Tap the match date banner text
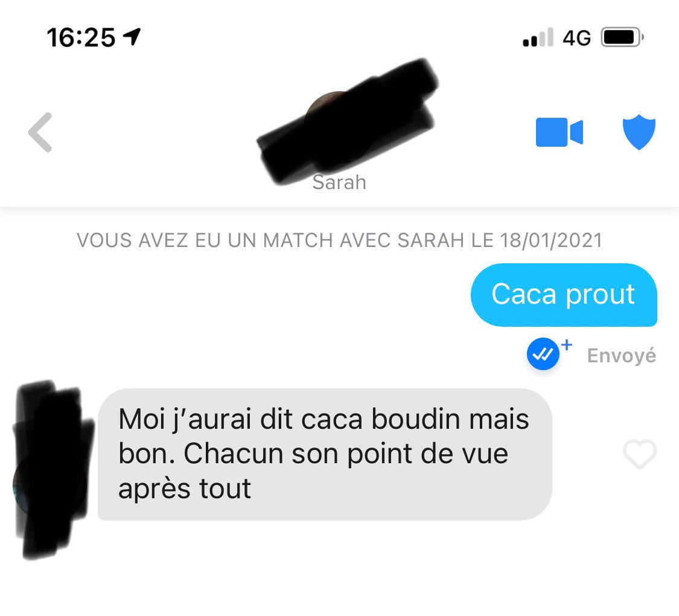679x616 pixels. point(339,240)
